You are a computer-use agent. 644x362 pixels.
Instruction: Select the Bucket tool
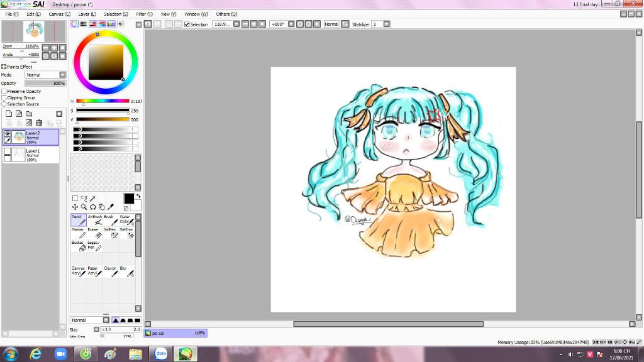78,246
